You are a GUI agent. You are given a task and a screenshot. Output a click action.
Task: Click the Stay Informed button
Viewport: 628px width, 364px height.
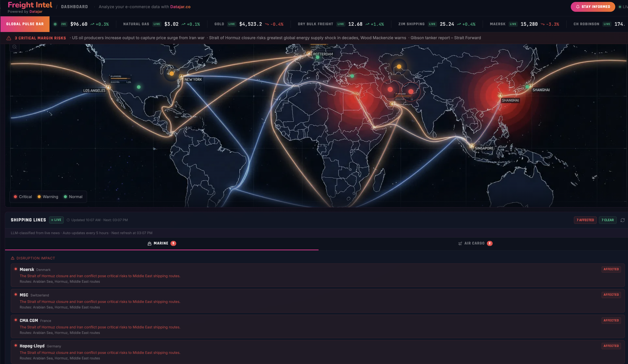[x=593, y=7]
